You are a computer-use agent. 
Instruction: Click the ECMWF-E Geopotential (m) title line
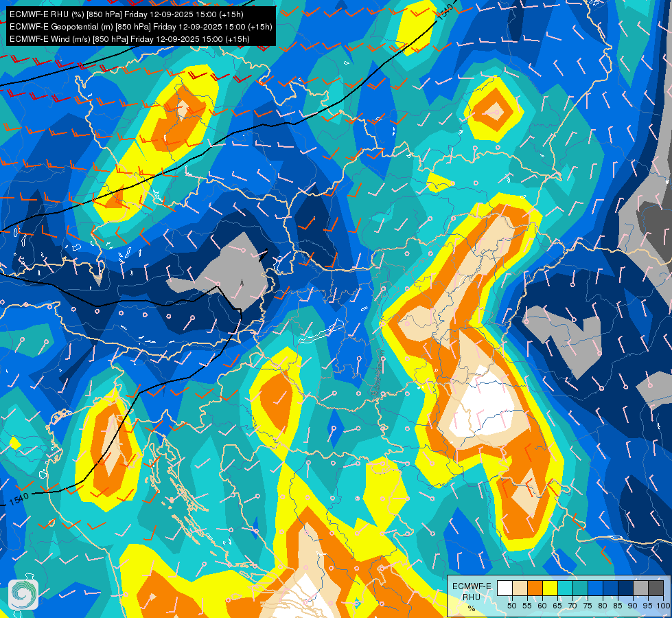click(141, 27)
